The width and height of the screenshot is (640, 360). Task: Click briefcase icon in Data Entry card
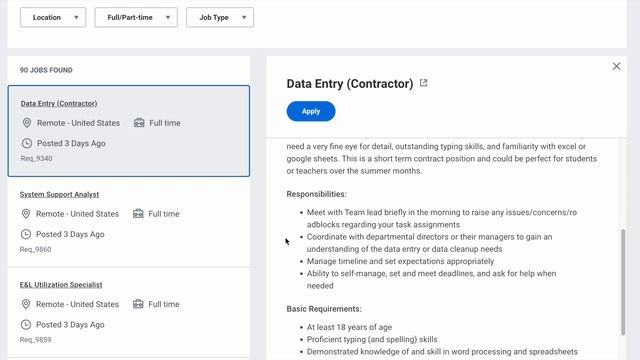[x=139, y=123]
